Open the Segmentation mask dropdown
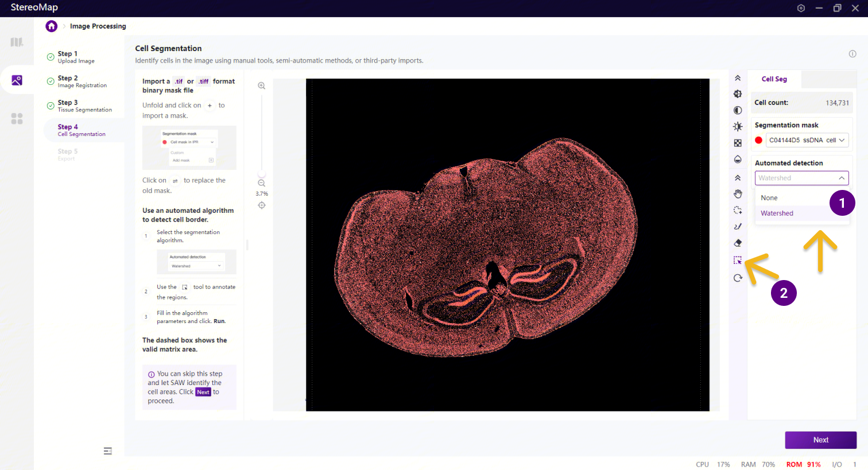Screen dimensions: 868x470 (807, 140)
